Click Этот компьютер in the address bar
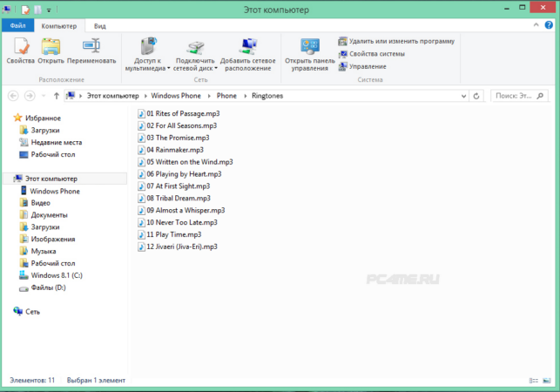Image resolution: width=560 pixels, height=392 pixels. 113,96
